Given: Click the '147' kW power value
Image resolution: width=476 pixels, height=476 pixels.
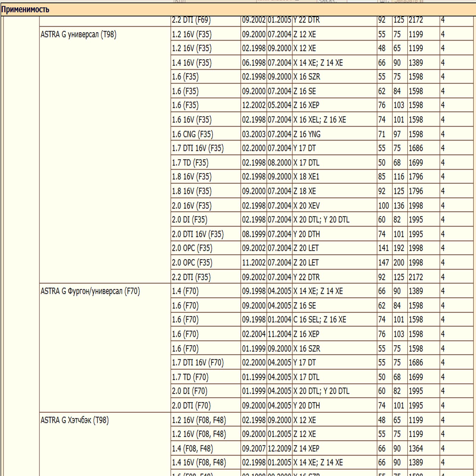Looking at the screenshot, I should click(x=383, y=263).
